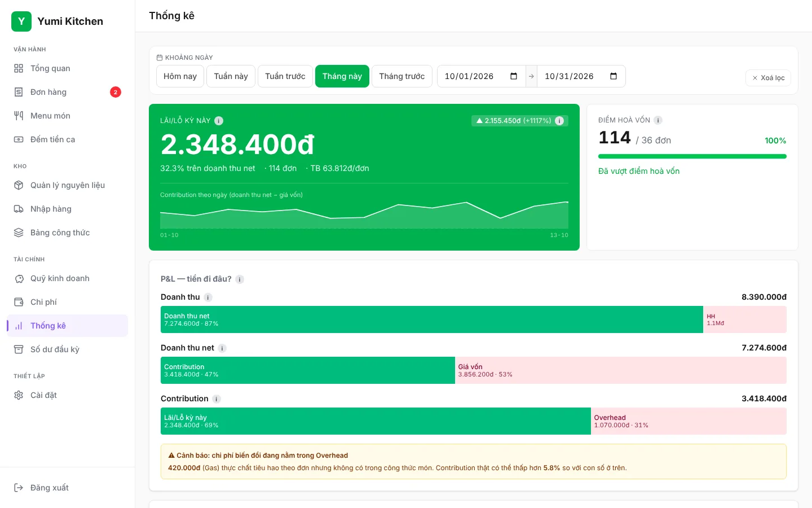
Task: Click info icon beside LÃI/LỖ KỲ NÀY
Action: pyautogui.click(x=219, y=121)
